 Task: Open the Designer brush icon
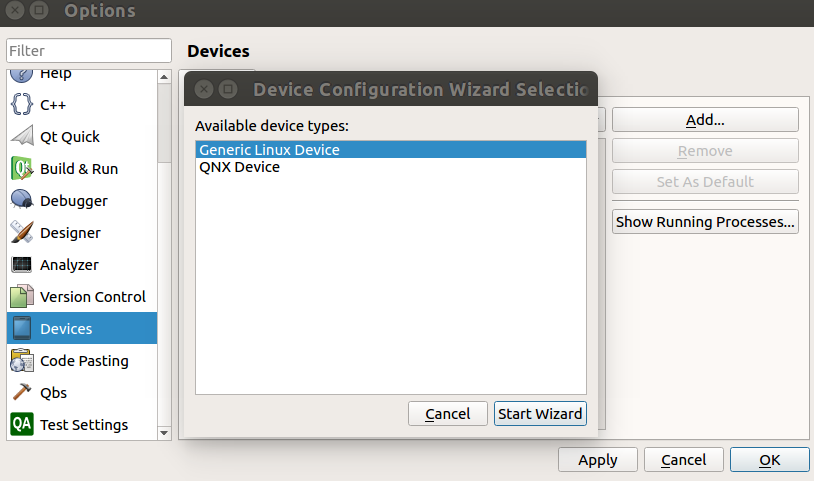click(22, 232)
